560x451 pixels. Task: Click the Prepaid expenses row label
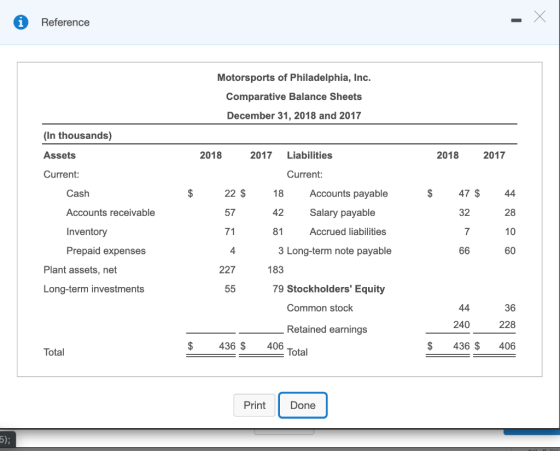[106, 251]
